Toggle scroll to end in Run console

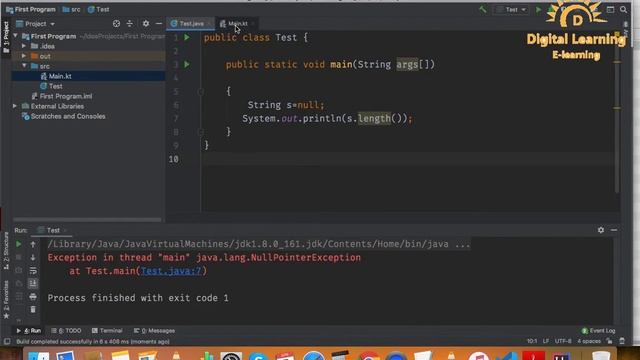(33, 283)
